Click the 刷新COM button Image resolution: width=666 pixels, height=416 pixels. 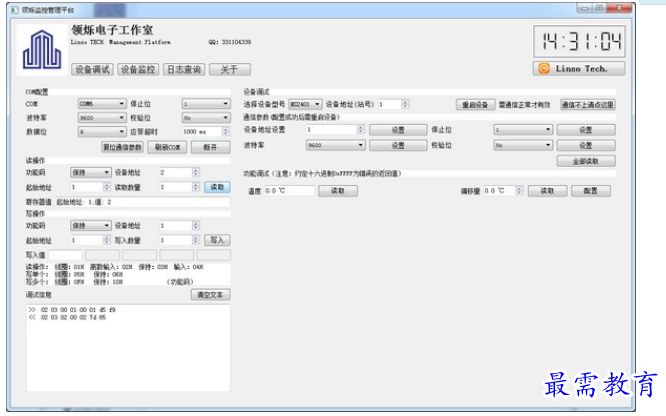pos(167,147)
